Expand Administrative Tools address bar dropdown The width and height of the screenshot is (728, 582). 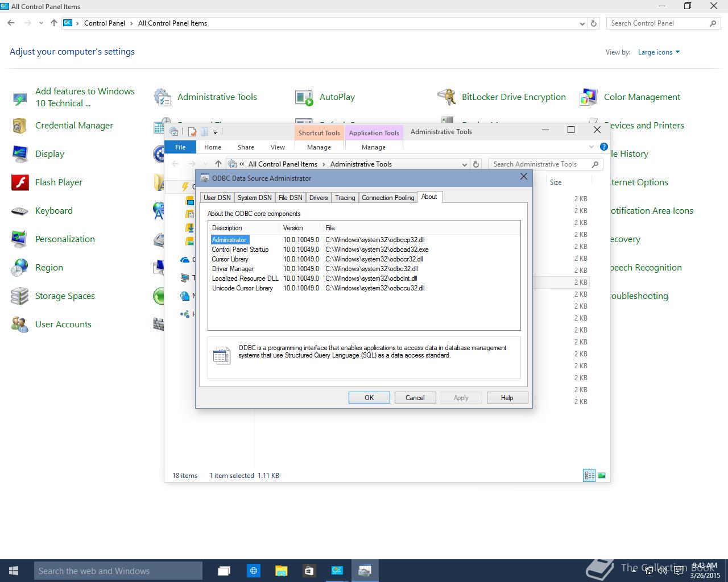coord(465,164)
